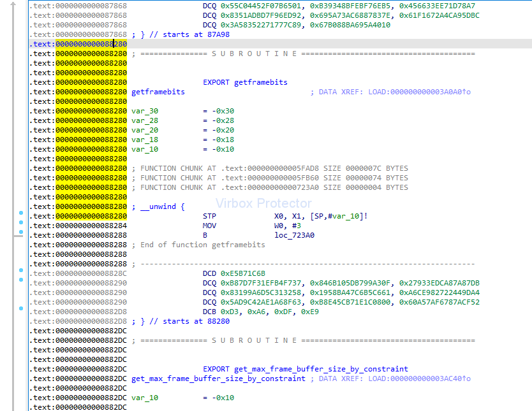Click the STP instruction mnemonic
This screenshot has height=411, width=532.
(x=209, y=216)
